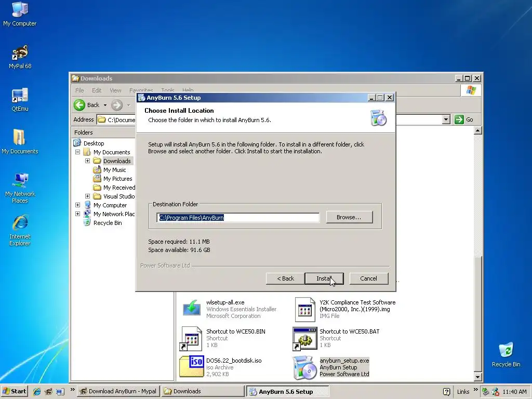
Task: Open My Computer desktop icon
Action: tap(20, 14)
